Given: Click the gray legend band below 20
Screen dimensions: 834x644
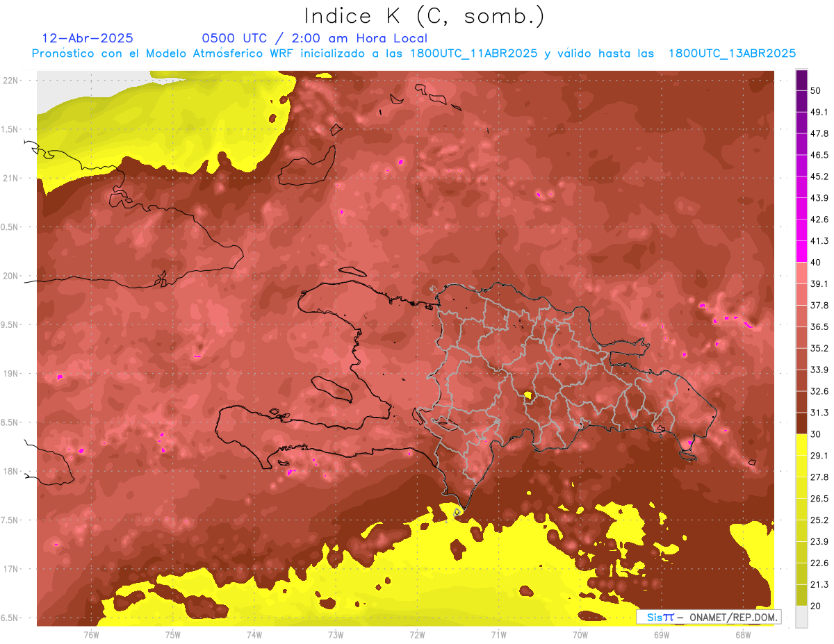Looking at the screenshot, I should [x=801, y=617].
